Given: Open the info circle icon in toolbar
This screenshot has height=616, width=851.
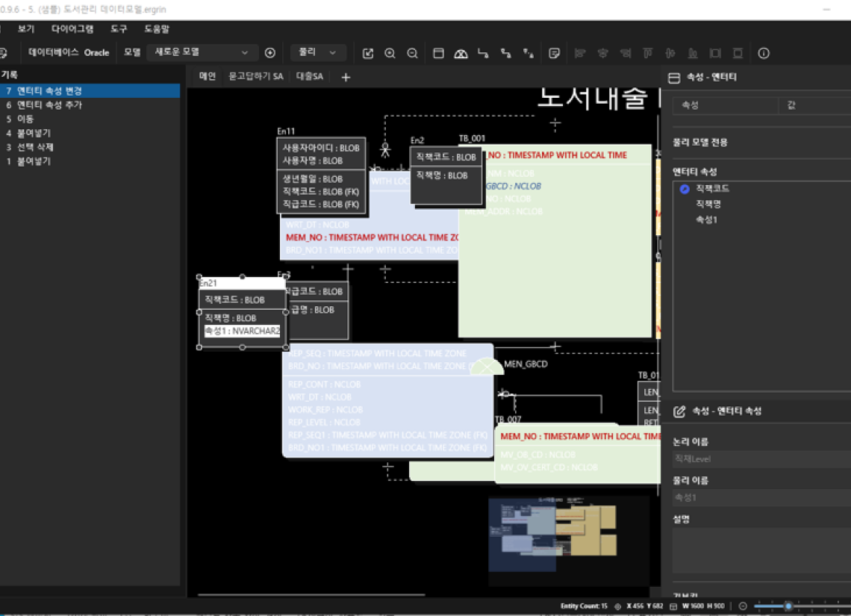Looking at the screenshot, I should pos(764,53).
